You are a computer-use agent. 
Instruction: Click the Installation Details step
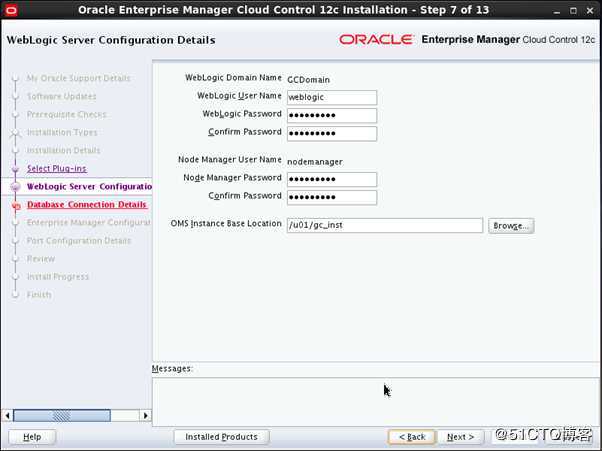[63, 150]
